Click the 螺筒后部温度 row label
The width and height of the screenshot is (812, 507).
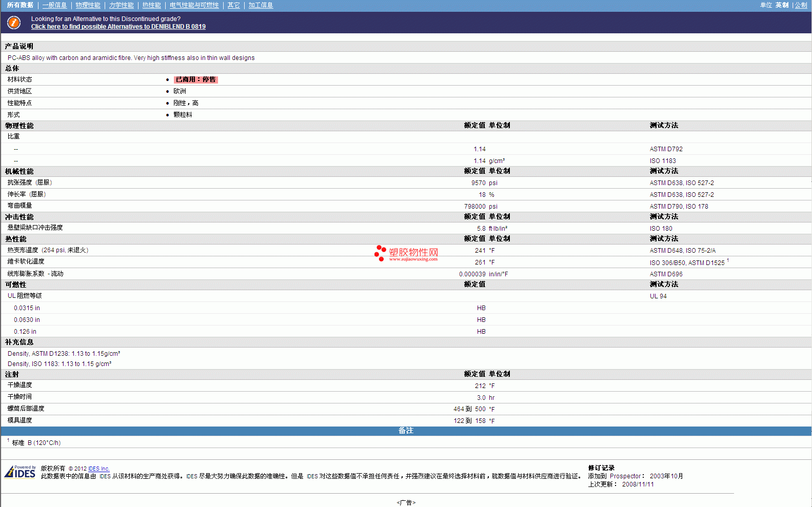point(26,409)
